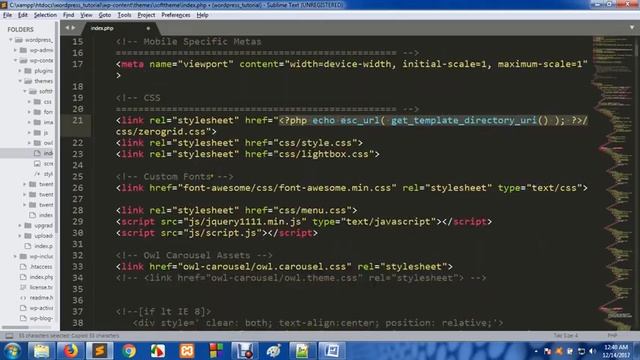Open the Project menu

pos(146,15)
